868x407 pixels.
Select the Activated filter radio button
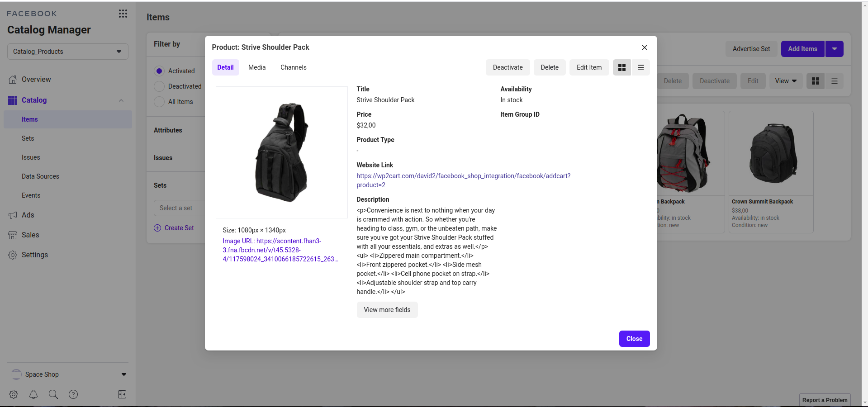pos(159,71)
